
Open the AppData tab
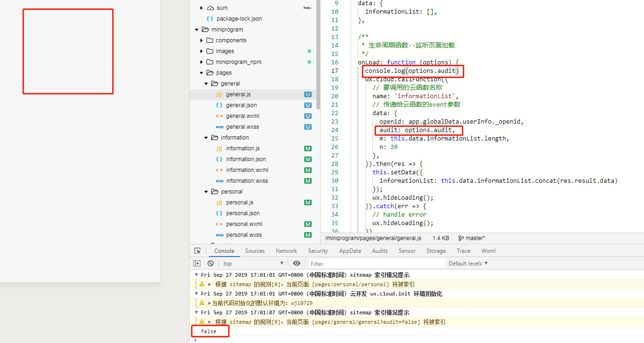[350, 251]
